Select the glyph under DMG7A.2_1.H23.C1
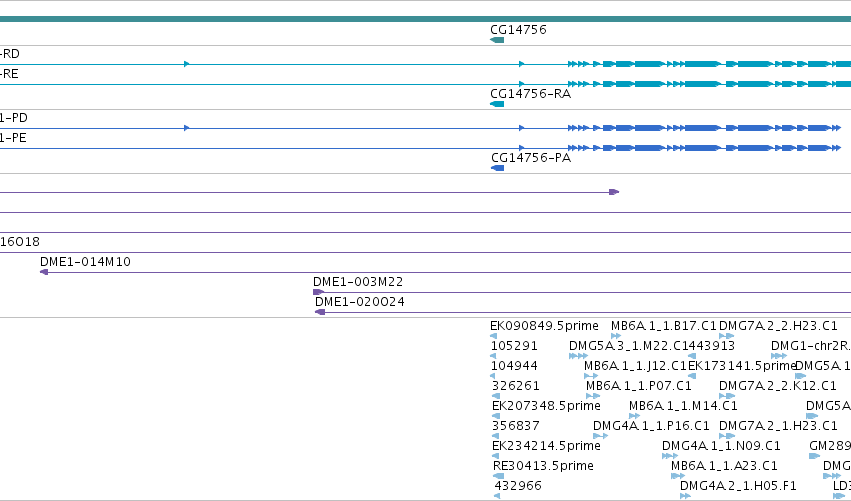This screenshot has height=501, width=851. [x=727, y=436]
